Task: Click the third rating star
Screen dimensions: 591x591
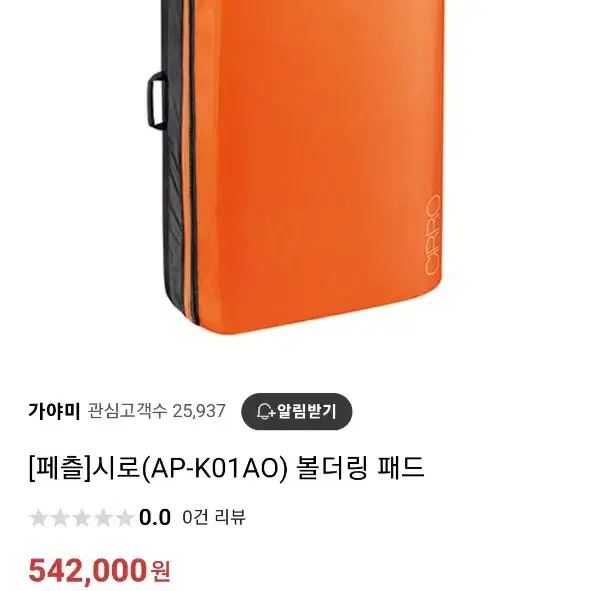Action: (81, 518)
